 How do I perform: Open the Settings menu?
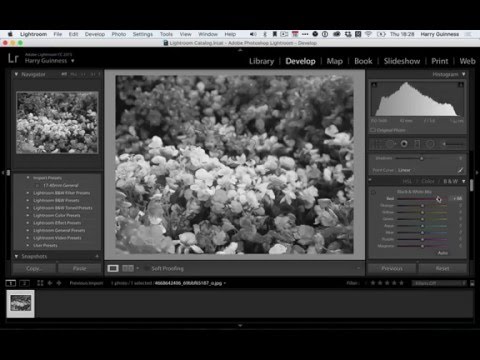pyautogui.click(x=143, y=34)
